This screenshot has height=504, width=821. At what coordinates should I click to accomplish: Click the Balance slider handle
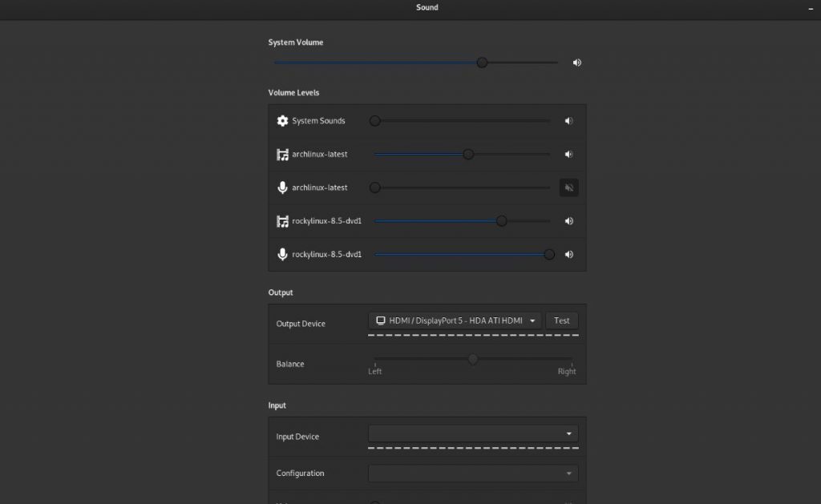(473, 359)
